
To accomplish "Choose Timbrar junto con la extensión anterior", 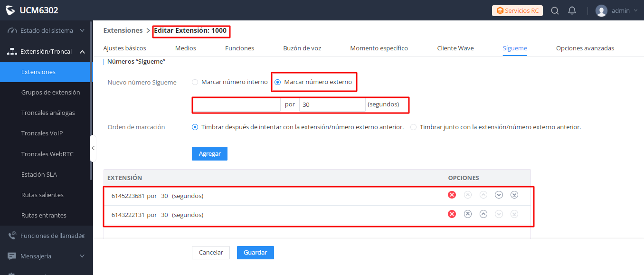I will tap(496, 127).
